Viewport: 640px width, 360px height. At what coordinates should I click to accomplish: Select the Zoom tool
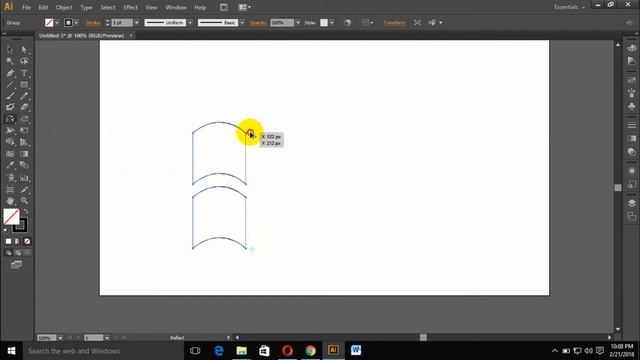(24, 201)
